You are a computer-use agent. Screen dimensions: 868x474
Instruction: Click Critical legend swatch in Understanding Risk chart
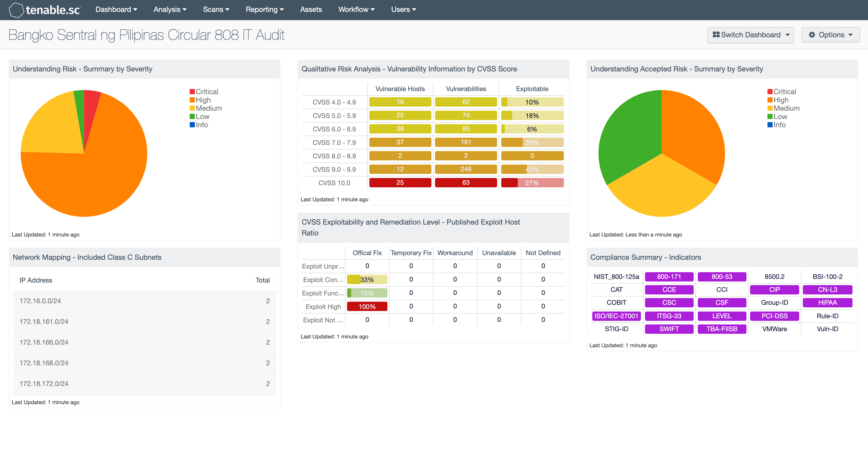click(x=192, y=92)
